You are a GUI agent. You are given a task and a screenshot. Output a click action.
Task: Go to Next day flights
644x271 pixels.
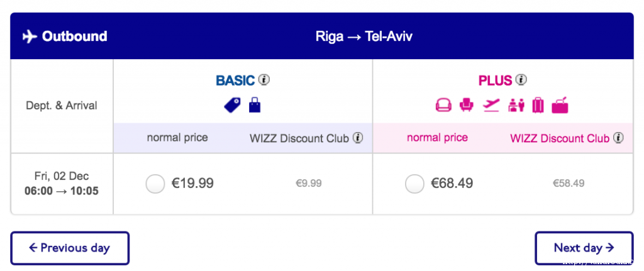pos(584,248)
